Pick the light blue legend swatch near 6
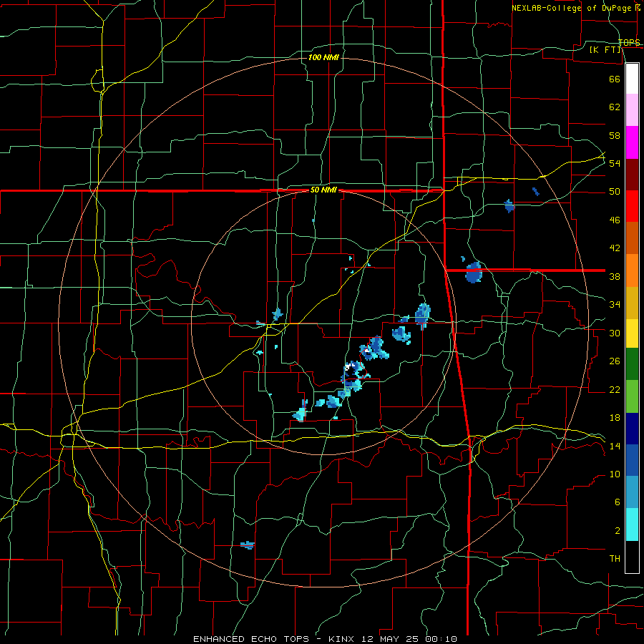Screen dimensions: 644x644 [632, 492]
